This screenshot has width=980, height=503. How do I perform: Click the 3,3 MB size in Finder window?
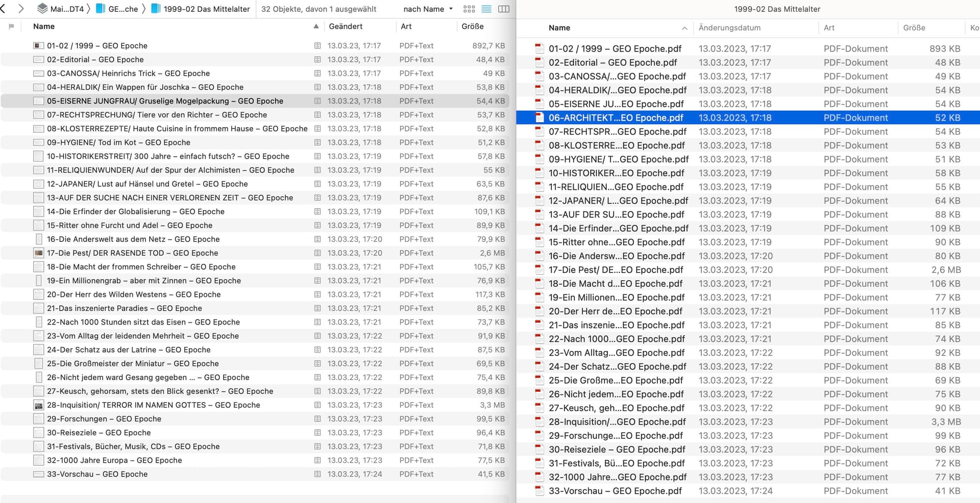click(x=946, y=422)
